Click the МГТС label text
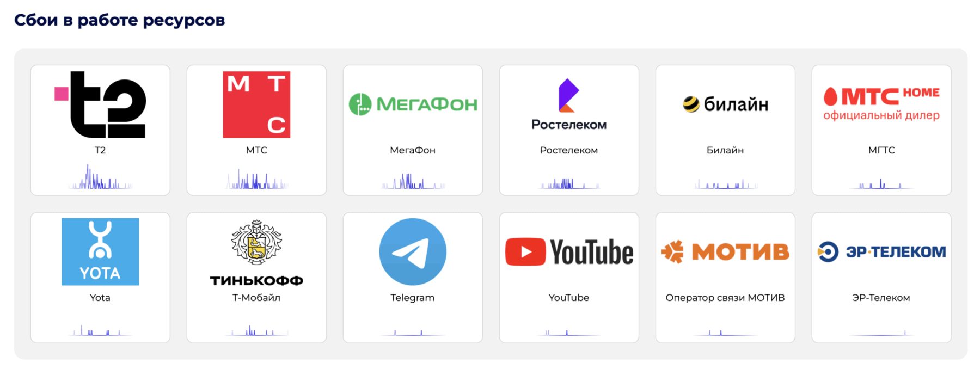The width and height of the screenshot is (980, 375). (x=881, y=150)
